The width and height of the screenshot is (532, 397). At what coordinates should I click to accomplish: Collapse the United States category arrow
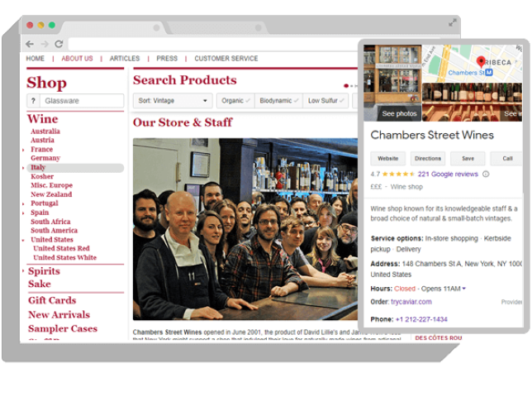tap(23, 240)
